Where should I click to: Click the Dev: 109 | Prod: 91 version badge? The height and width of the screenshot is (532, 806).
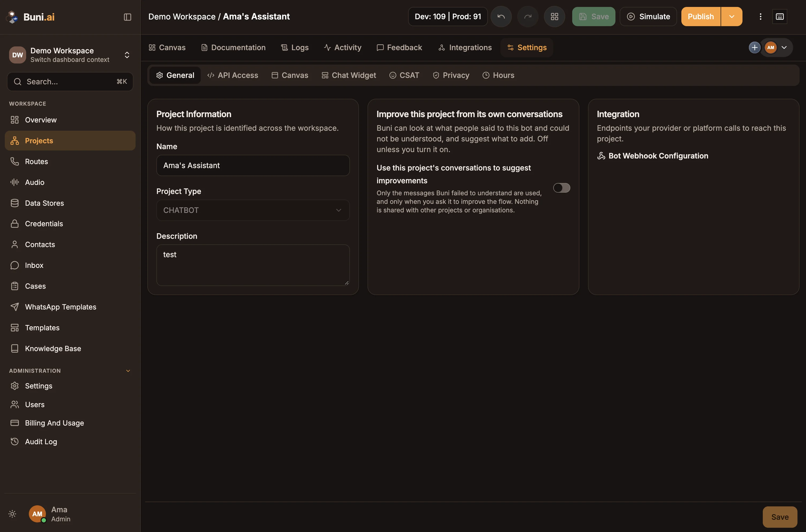(448, 17)
